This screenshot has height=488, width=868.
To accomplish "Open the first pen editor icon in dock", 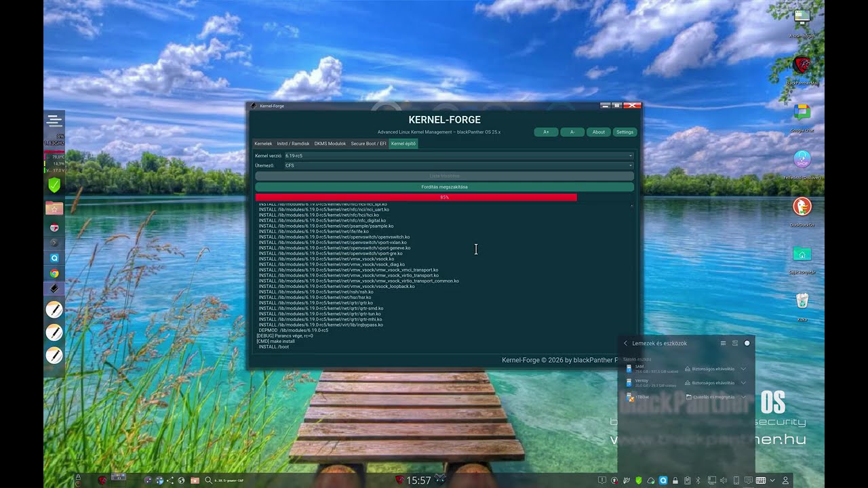I will (54, 310).
